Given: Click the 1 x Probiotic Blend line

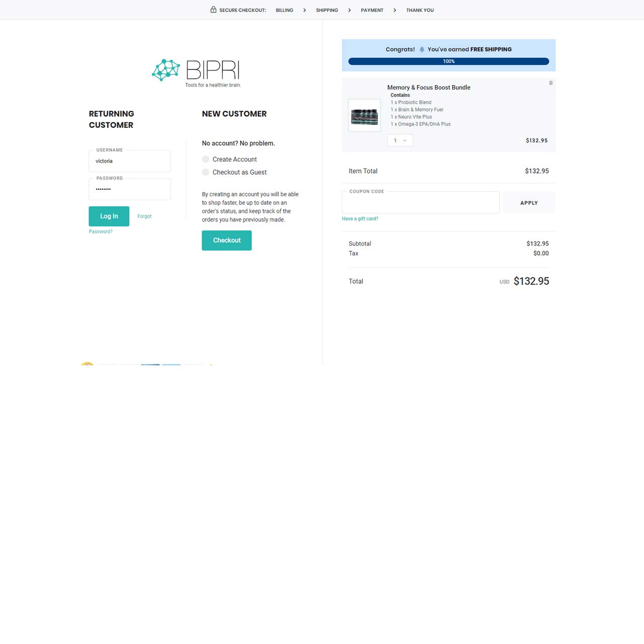Looking at the screenshot, I should click(411, 102).
